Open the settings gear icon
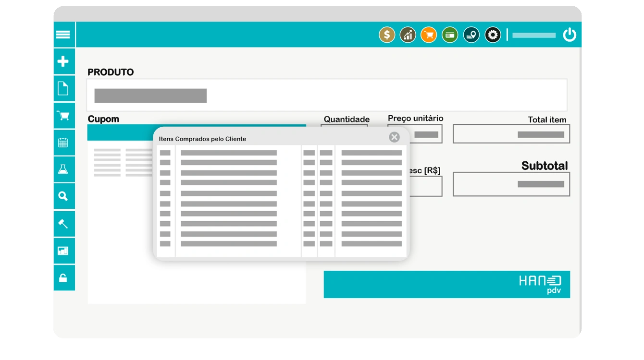This screenshot has width=644, height=360. pyautogui.click(x=493, y=35)
